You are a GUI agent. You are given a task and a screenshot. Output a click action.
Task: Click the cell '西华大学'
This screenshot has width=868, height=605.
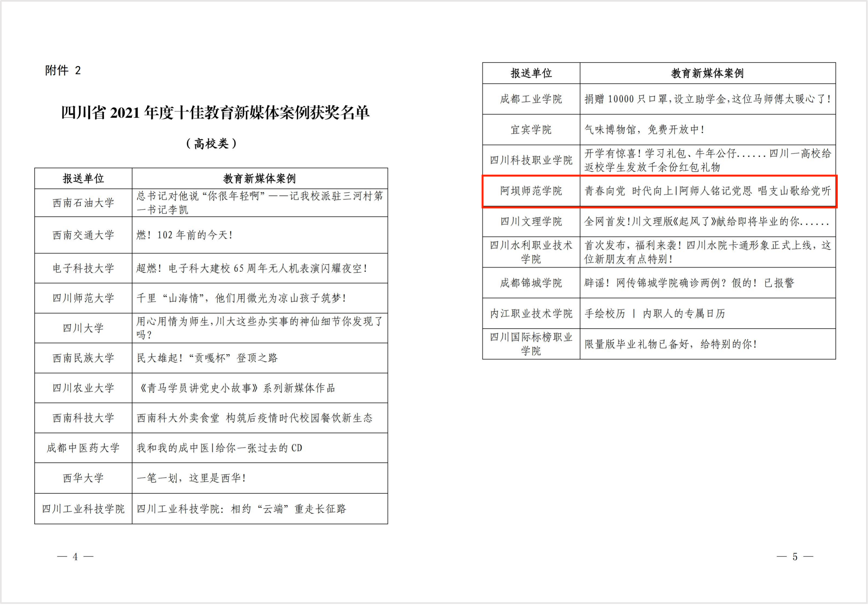[83, 478]
